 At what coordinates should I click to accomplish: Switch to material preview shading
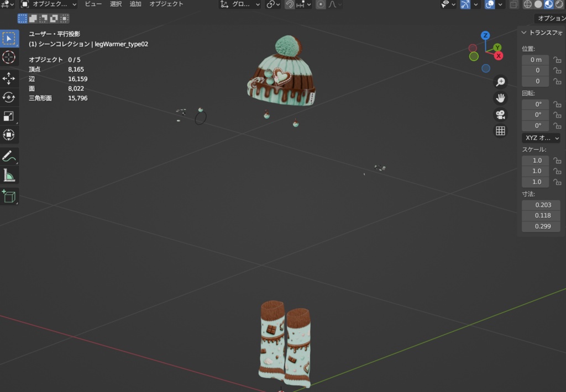pos(549,4)
